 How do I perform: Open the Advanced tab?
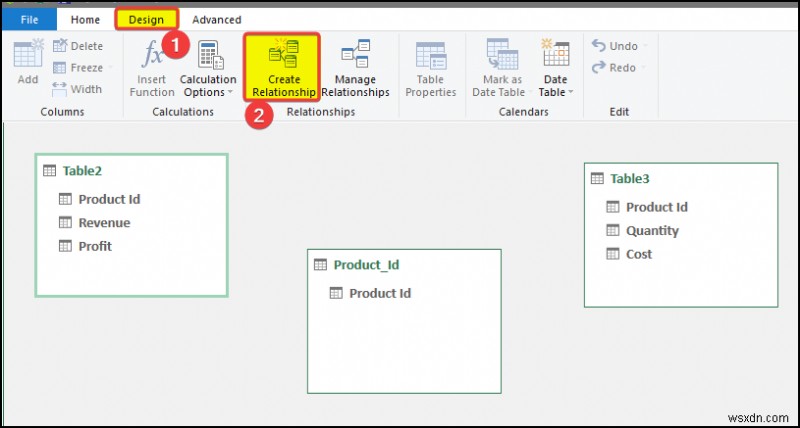(x=216, y=20)
